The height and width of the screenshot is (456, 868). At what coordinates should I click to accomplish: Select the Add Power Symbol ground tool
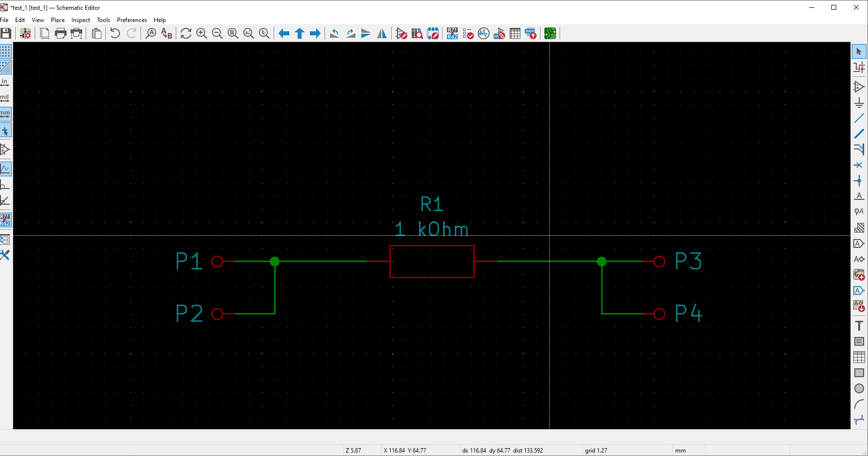(x=859, y=102)
